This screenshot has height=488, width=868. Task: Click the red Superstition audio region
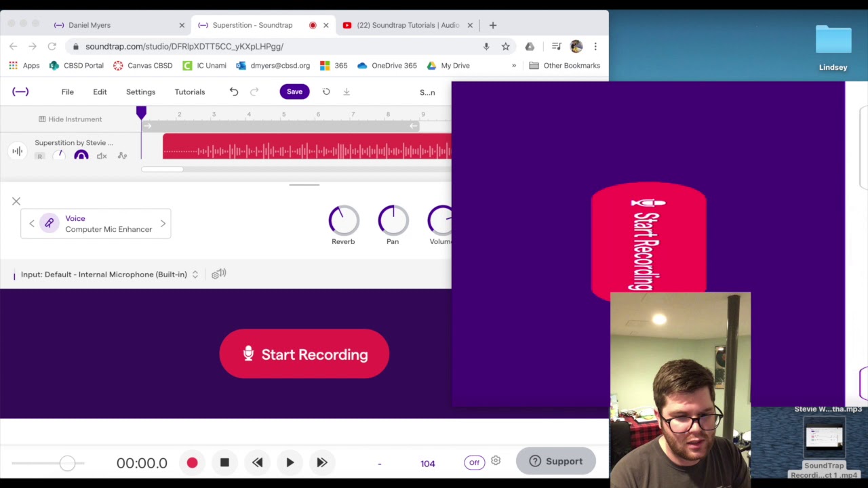pos(307,146)
